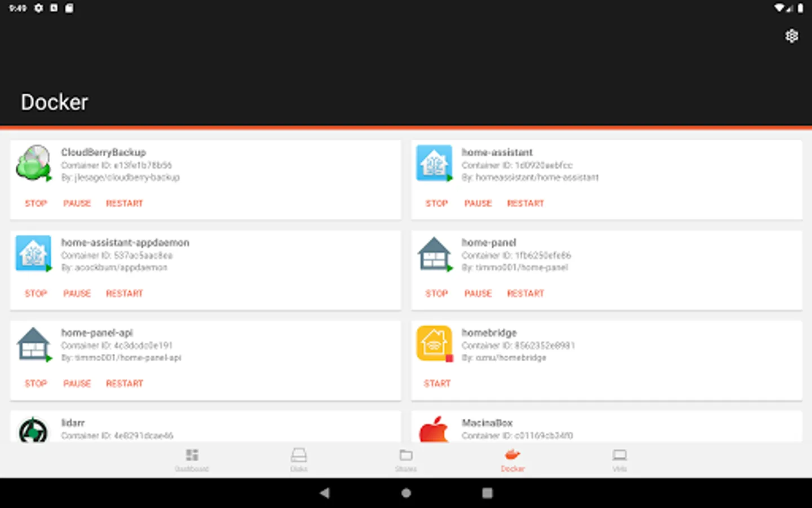Tap the lidarr container icon
Screen dimensions: 812x508
(34, 430)
